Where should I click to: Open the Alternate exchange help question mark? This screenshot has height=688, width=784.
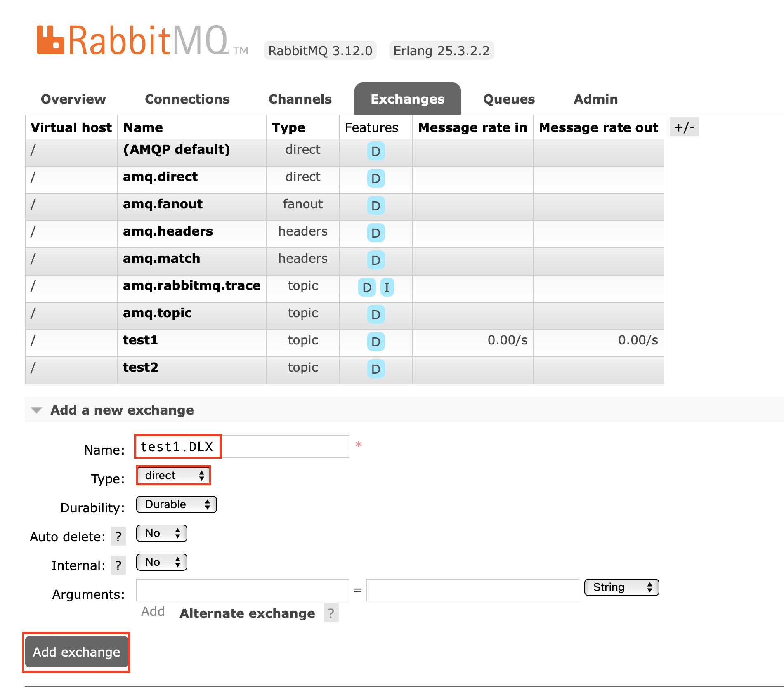point(331,613)
